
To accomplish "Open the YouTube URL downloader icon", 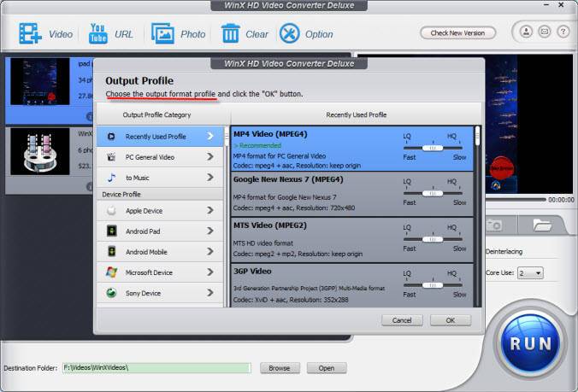I will coord(98,33).
